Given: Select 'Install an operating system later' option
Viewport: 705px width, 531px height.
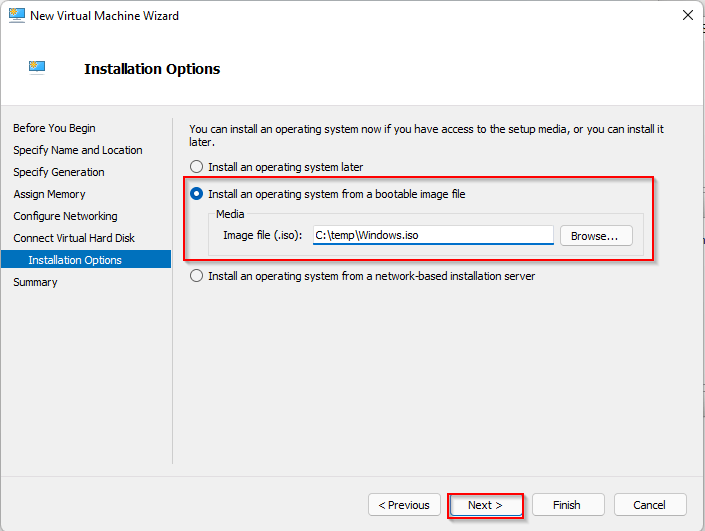Looking at the screenshot, I should click(197, 167).
